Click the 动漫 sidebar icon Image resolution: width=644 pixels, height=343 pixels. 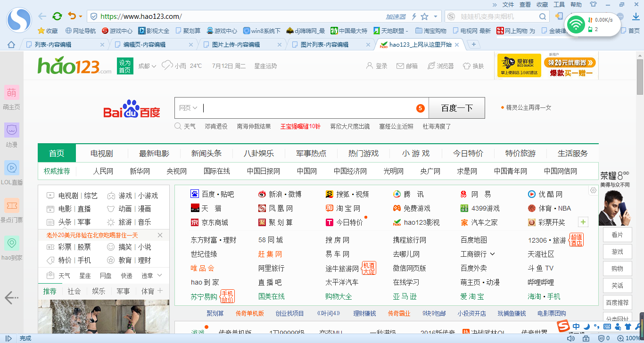coord(12,130)
